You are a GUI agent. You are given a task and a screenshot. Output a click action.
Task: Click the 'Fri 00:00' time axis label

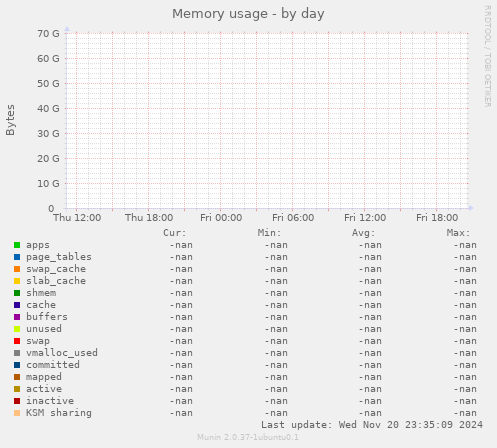221,218
